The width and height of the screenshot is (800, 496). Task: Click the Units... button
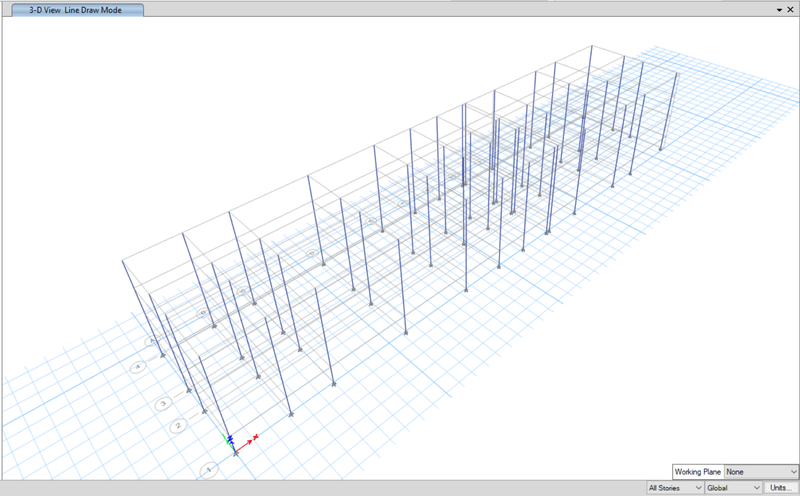point(781,488)
